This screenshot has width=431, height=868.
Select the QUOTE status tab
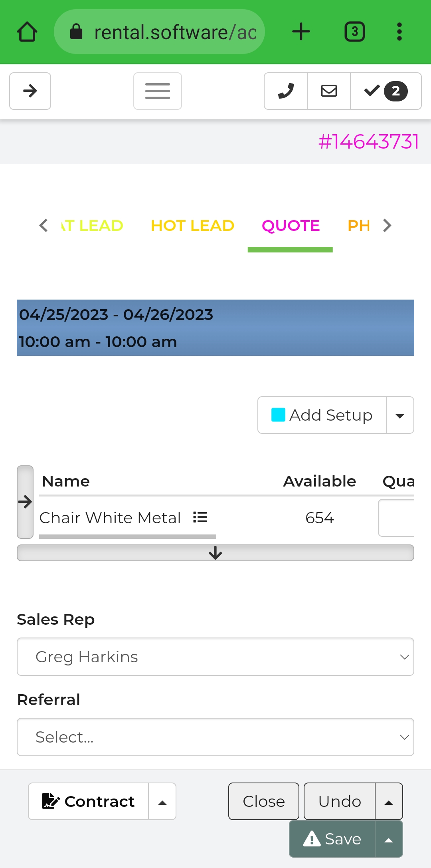pos(291,226)
